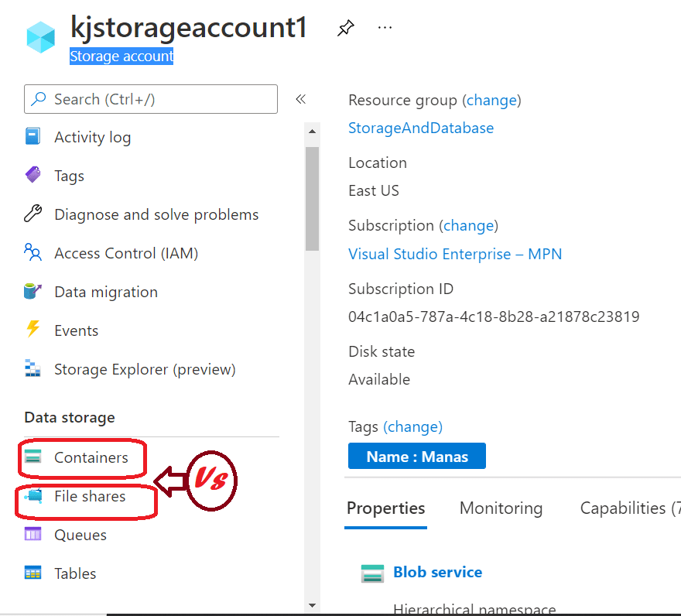Open Access Control (IAM)
The width and height of the screenshot is (681, 616).
click(x=126, y=253)
